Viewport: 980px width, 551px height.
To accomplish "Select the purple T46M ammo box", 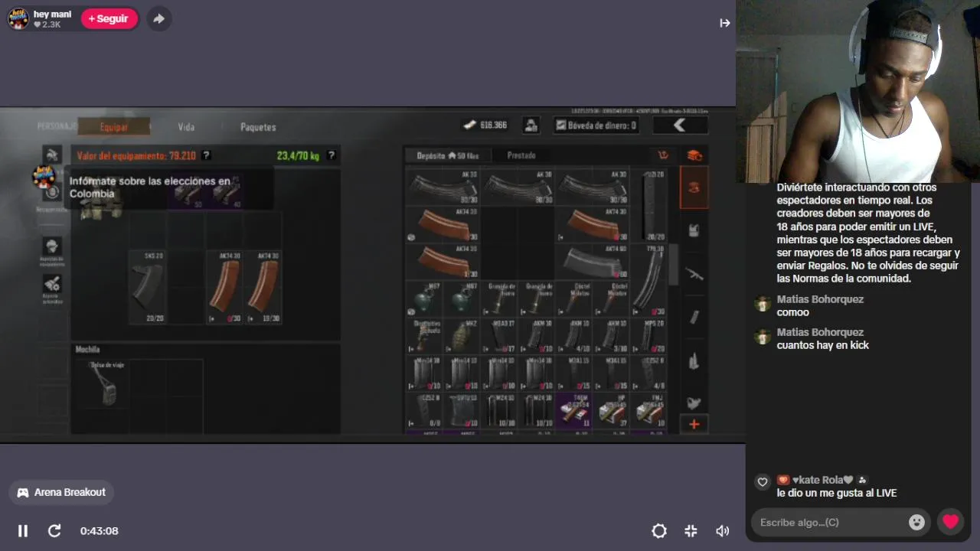I will [573, 410].
